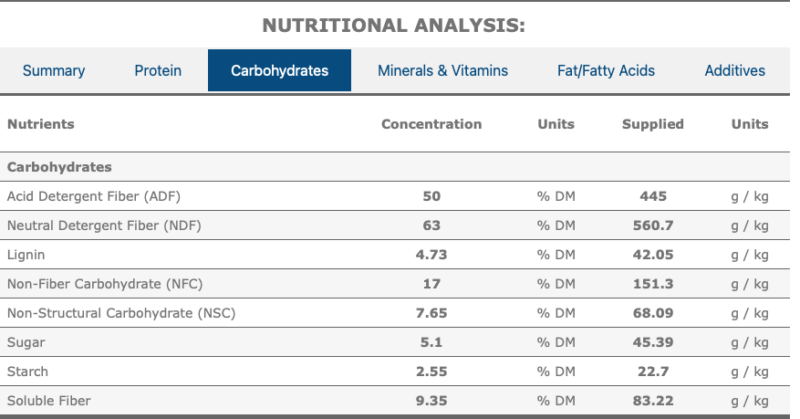Click the Nutrients column header
Screen dimensions: 800x419
(x=41, y=124)
